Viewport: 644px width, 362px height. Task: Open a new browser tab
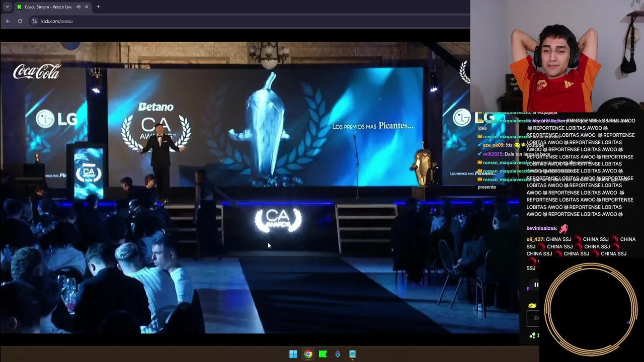point(99,7)
